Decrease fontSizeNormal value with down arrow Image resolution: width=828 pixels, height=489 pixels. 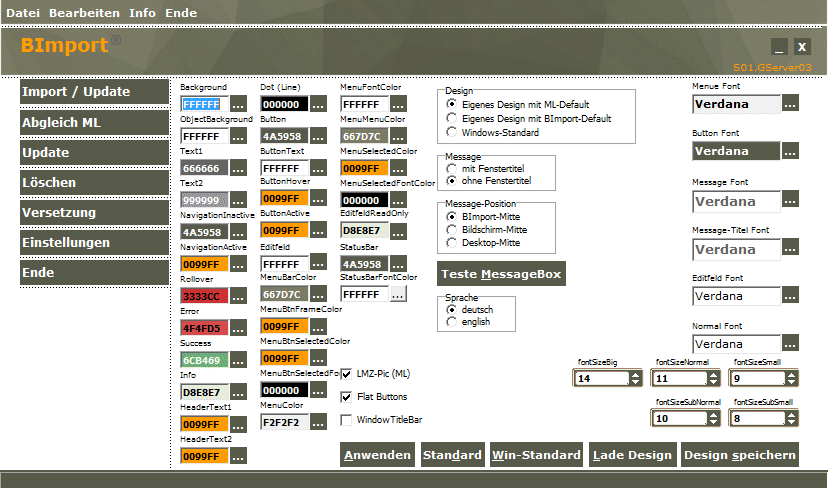coord(713,382)
